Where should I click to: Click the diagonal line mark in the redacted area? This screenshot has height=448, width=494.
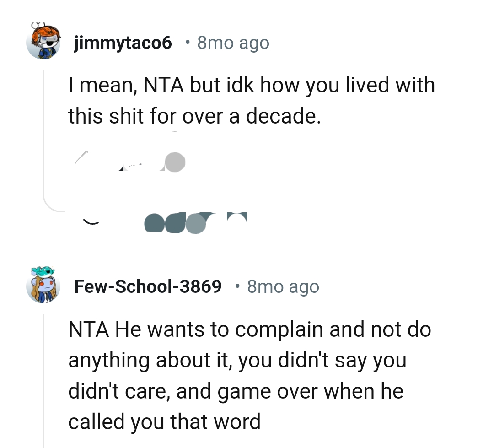pos(81,157)
